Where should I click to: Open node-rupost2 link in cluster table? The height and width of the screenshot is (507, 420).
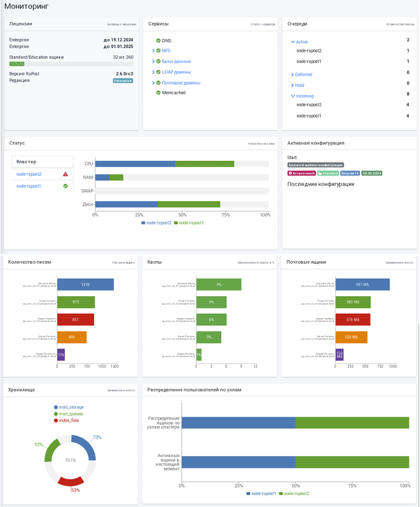click(x=29, y=174)
